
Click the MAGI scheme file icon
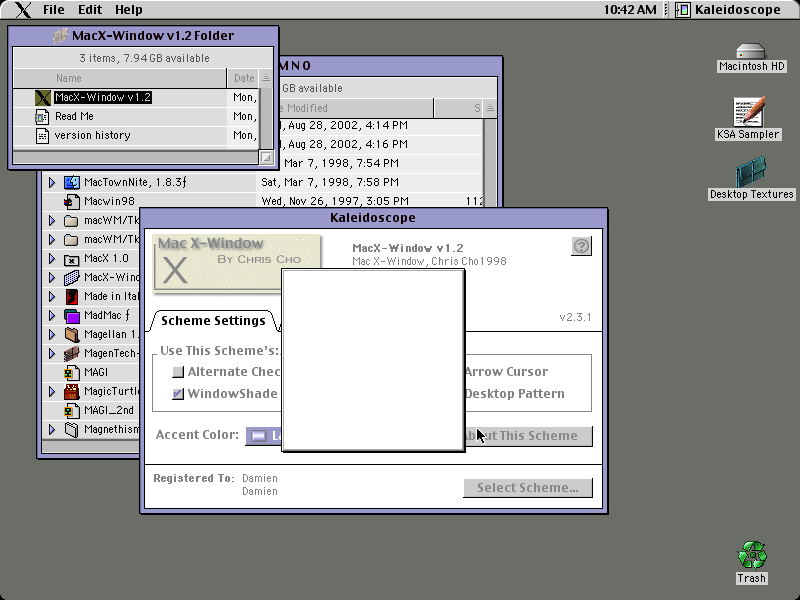click(x=71, y=373)
